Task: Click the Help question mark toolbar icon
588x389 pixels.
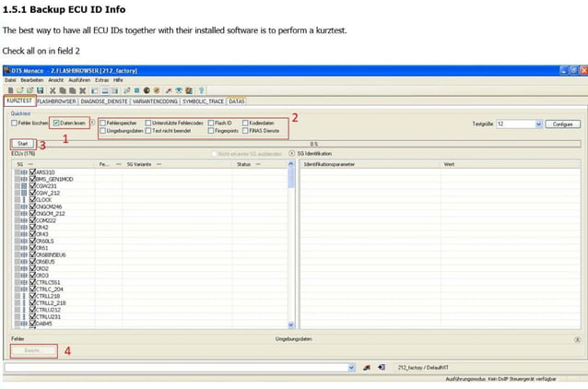Action: coord(201,90)
